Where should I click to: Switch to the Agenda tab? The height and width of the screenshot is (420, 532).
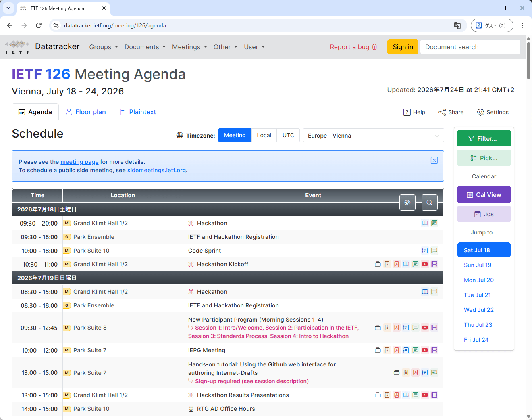pyautogui.click(x=35, y=112)
